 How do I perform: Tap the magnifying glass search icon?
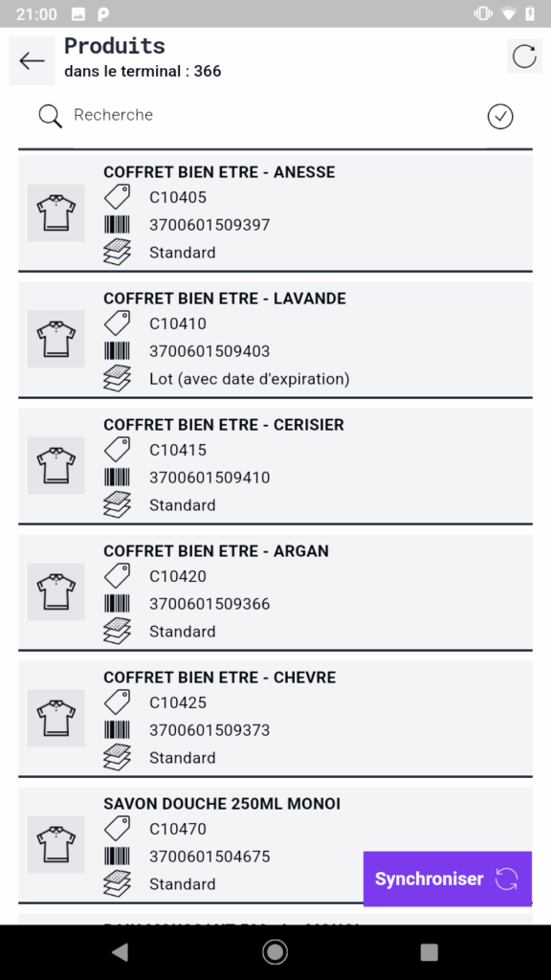pyautogui.click(x=50, y=116)
